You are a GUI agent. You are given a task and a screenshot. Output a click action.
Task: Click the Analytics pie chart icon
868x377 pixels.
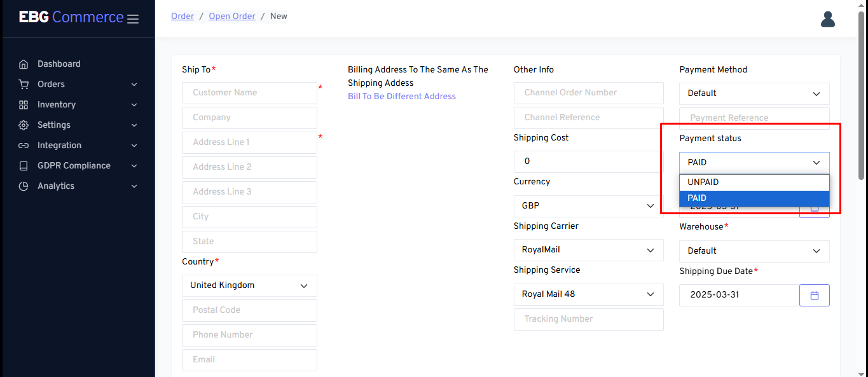pos(24,186)
